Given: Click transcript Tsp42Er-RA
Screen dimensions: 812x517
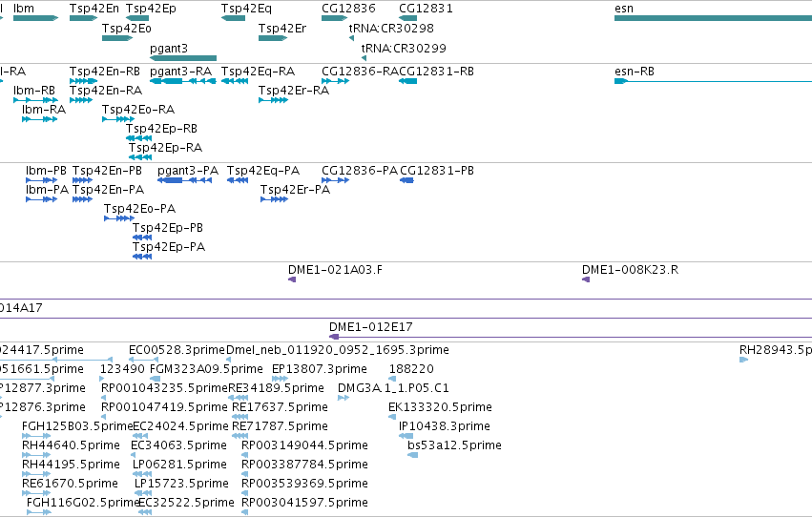Looking at the screenshot, I should 274,100.
